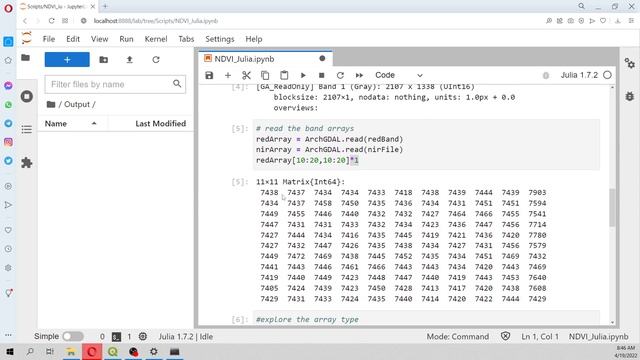Open the Opera browser taskbar icon
Screen dimensions: 640x360
tap(91, 352)
